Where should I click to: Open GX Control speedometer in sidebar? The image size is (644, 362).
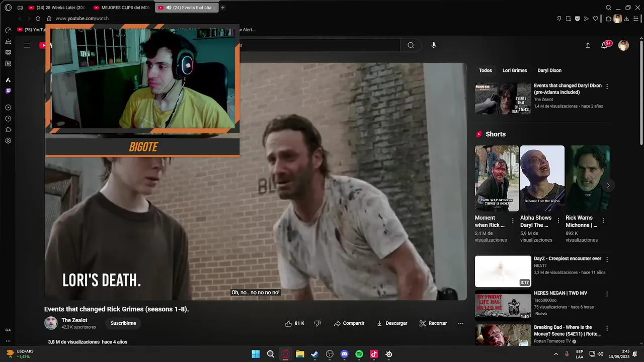(x=8, y=31)
